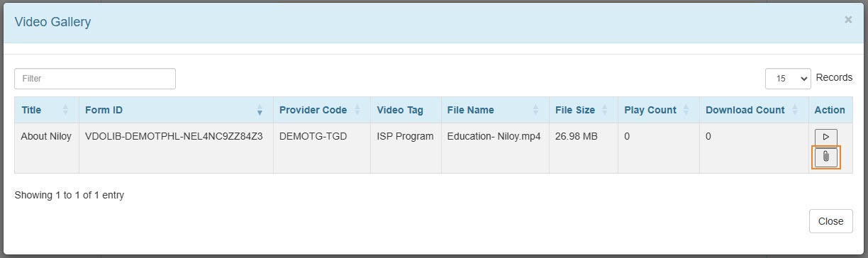868x258 pixels.
Task: Play the About Niloy video
Action: (x=825, y=136)
